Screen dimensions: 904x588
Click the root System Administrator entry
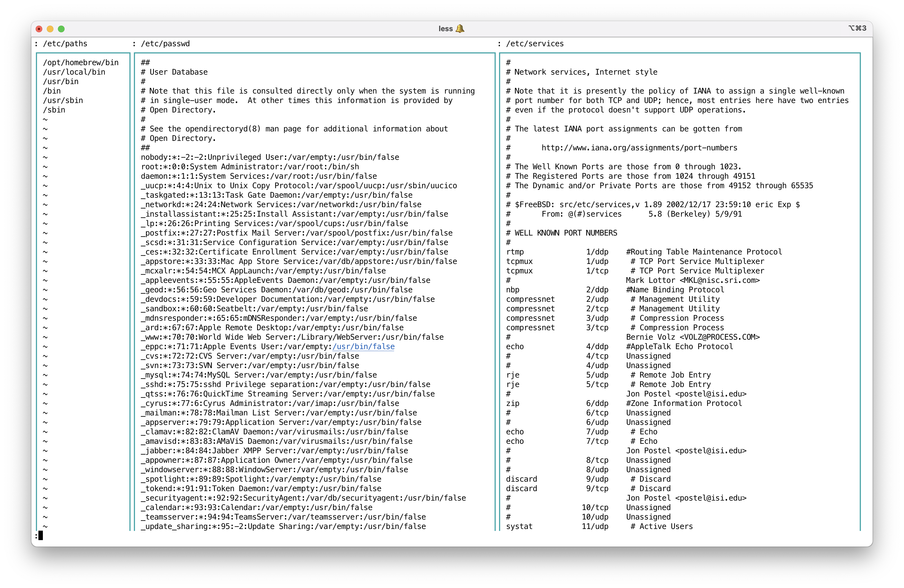[x=250, y=167]
